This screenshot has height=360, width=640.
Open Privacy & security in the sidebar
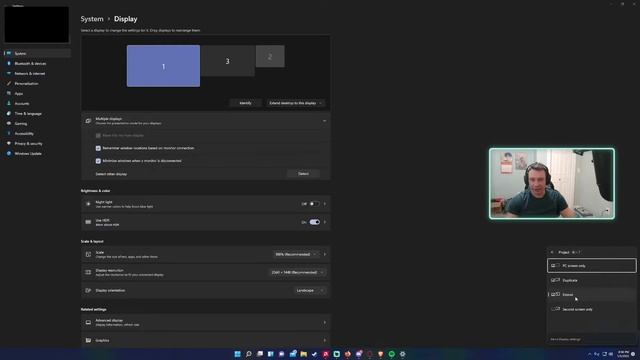point(37,144)
